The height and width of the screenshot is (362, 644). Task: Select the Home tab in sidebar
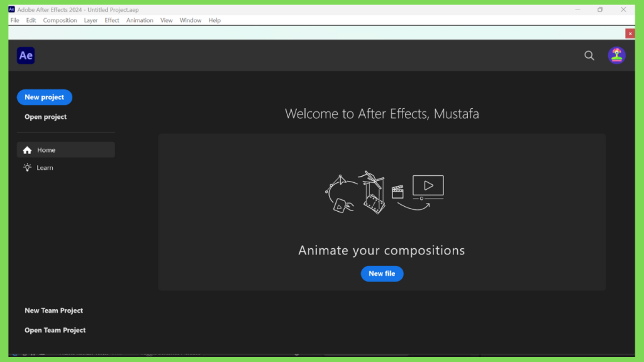65,150
